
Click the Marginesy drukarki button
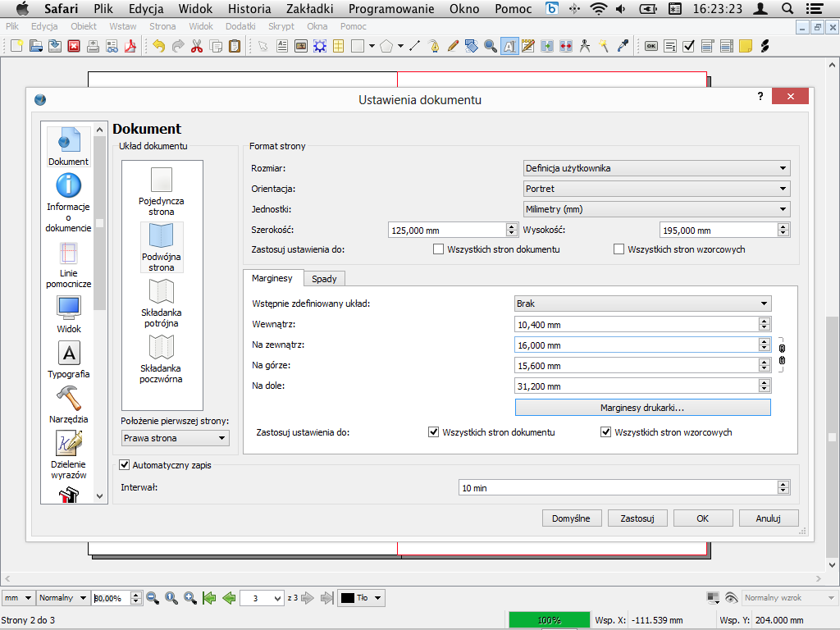pyautogui.click(x=642, y=408)
